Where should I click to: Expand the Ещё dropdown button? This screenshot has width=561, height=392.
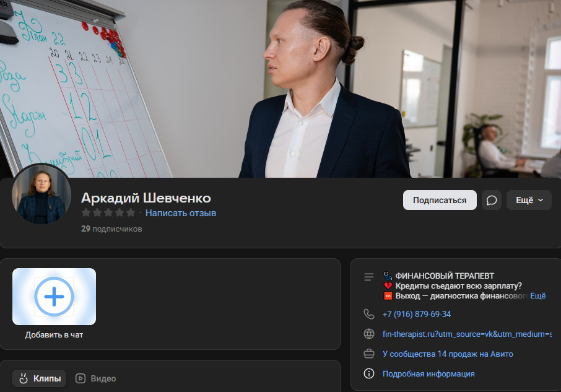click(529, 200)
